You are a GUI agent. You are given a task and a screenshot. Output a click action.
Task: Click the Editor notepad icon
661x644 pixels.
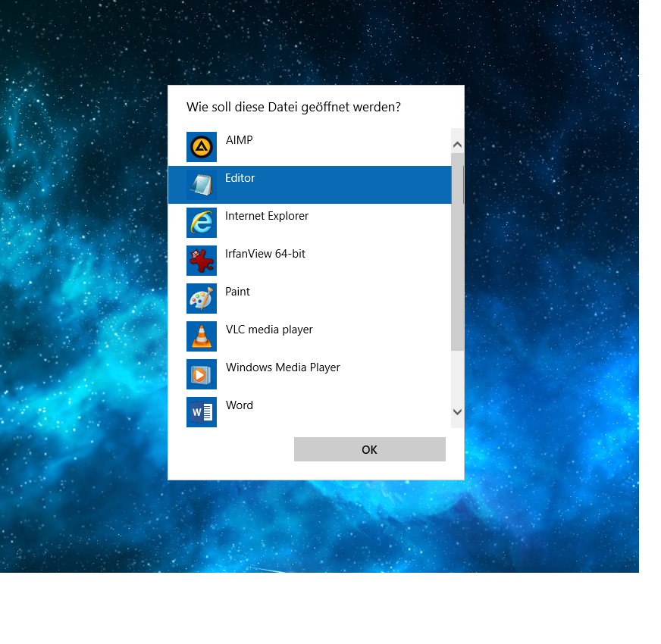[x=202, y=185]
